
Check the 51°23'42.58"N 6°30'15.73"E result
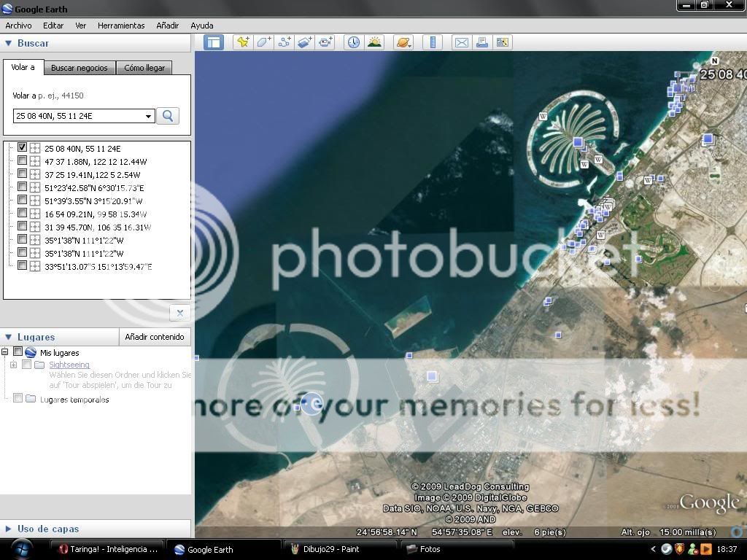click(22, 187)
